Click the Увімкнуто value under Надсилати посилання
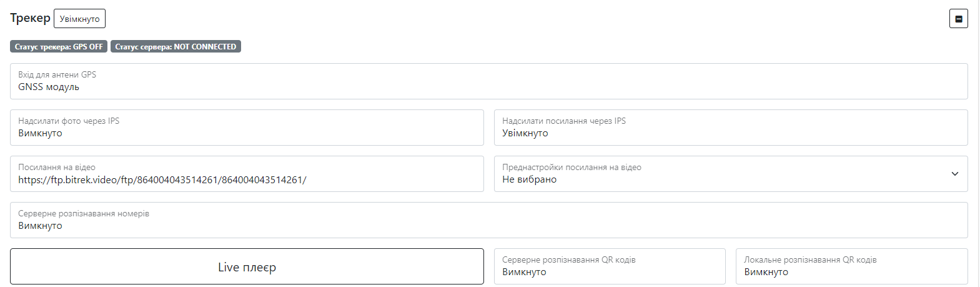 pyautogui.click(x=525, y=134)
